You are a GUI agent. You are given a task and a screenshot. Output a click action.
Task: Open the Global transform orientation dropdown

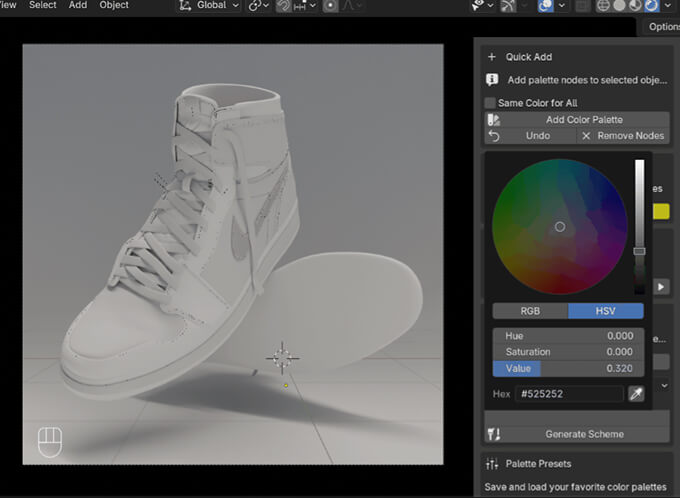(209, 6)
